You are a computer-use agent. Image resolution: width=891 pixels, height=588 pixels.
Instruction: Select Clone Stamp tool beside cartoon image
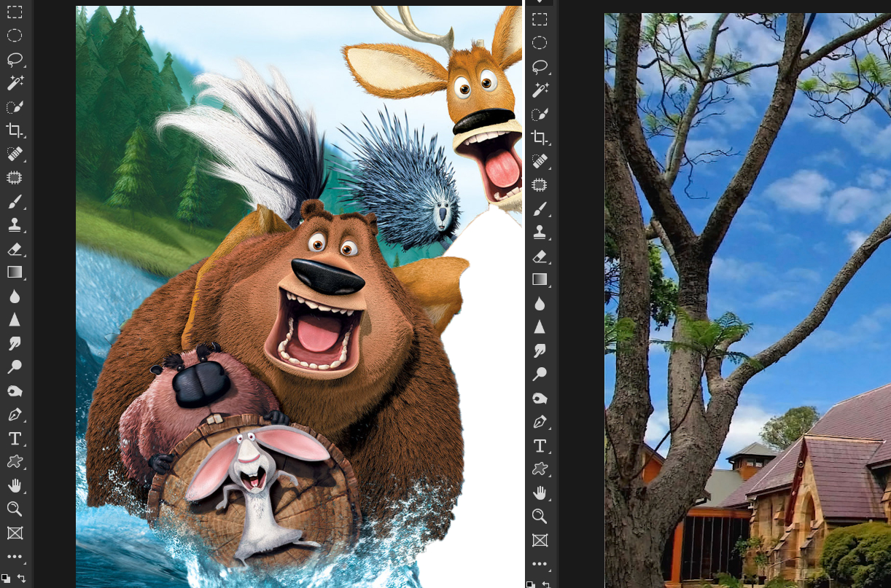coord(15,225)
